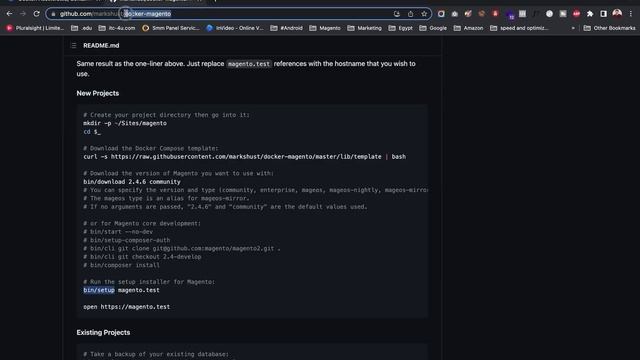Viewport: 640px width, 360px height.
Task: Toggle the browser side panel
Action: coord(603,14)
